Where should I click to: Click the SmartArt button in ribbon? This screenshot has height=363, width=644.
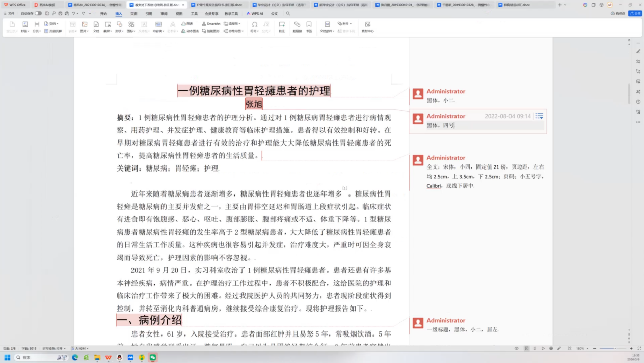pyautogui.click(x=211, y=24)
